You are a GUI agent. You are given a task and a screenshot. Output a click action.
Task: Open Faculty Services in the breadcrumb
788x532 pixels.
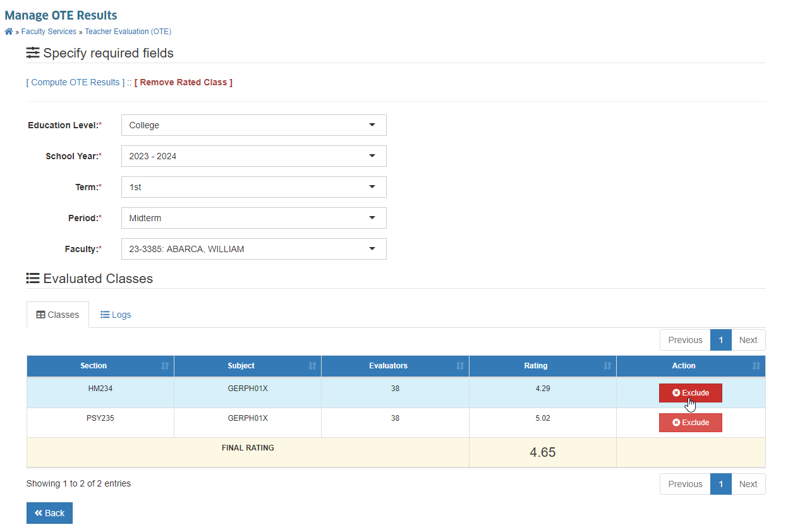click(x=49, y=32)
